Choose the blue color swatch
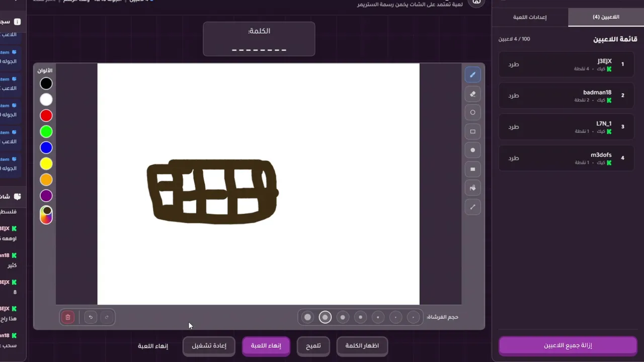Viewport: 644px width, 362px height. point(46,148)
